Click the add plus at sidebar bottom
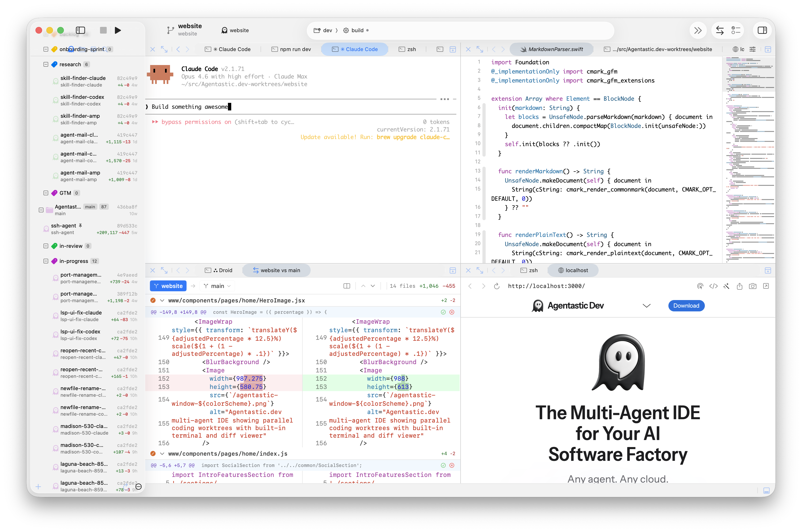The height and width of the screenshot is (532, 802). pyautogui.click(x=38, y=487)
